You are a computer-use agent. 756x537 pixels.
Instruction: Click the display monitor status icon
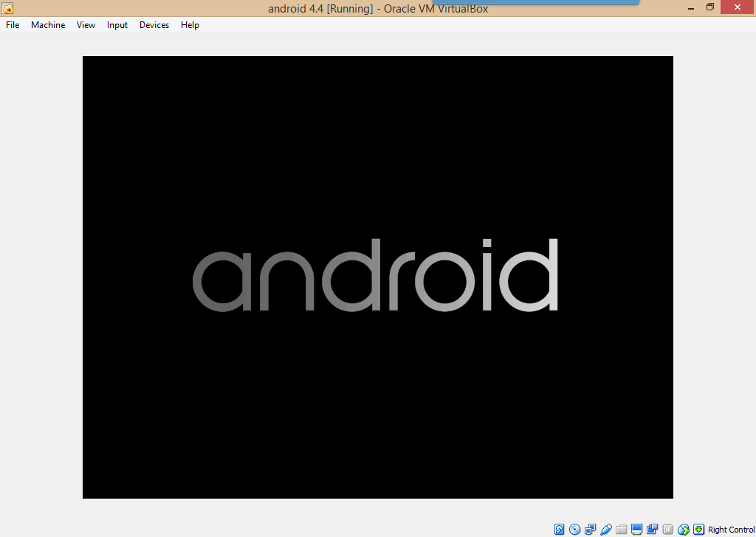click(x=637, y=530)
